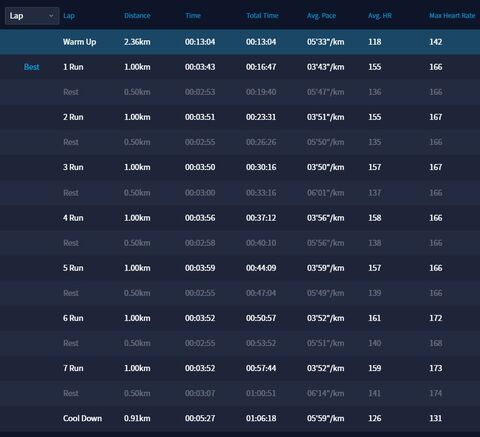The width and height of the screenshot is (480, 437).
Task: Click 4 Run time 00:03:56
Action: tap(200, 218)
